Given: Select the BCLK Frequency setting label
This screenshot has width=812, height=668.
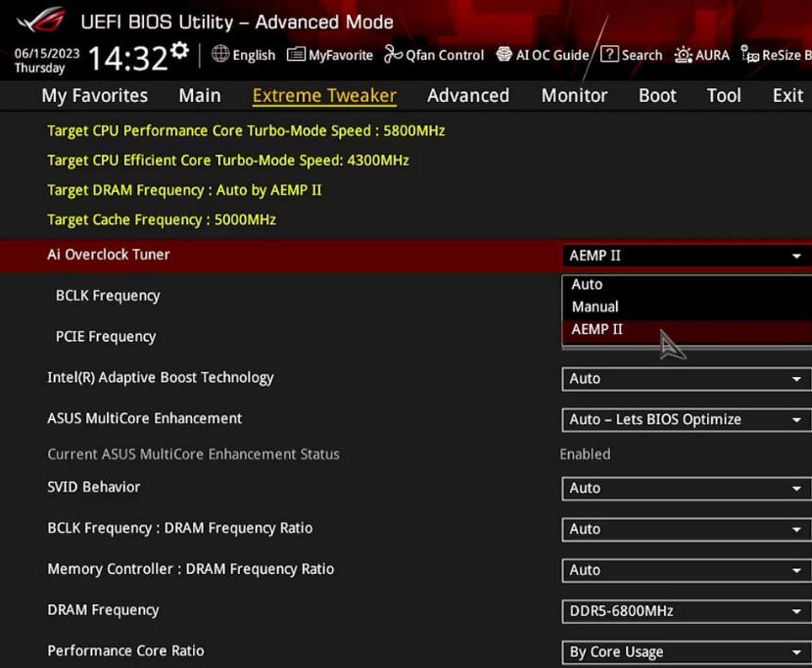Looking at the screenshot, I should tap(108, 296).
